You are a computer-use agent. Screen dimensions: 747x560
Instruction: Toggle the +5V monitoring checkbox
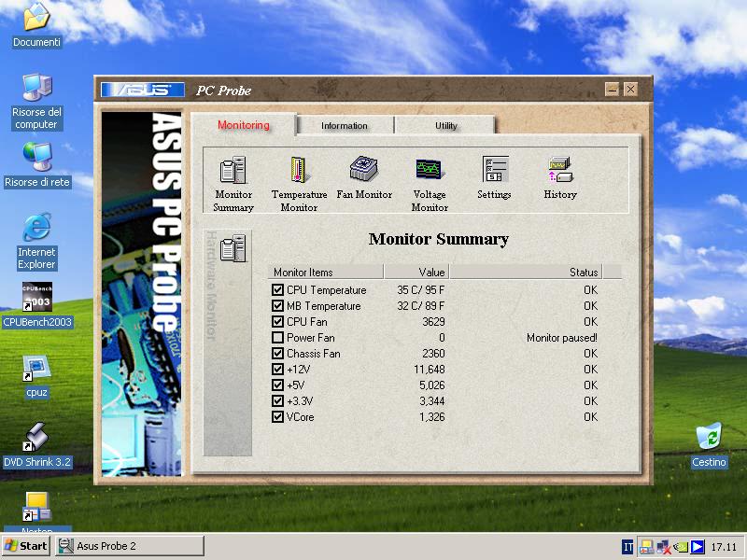(277, 385)
